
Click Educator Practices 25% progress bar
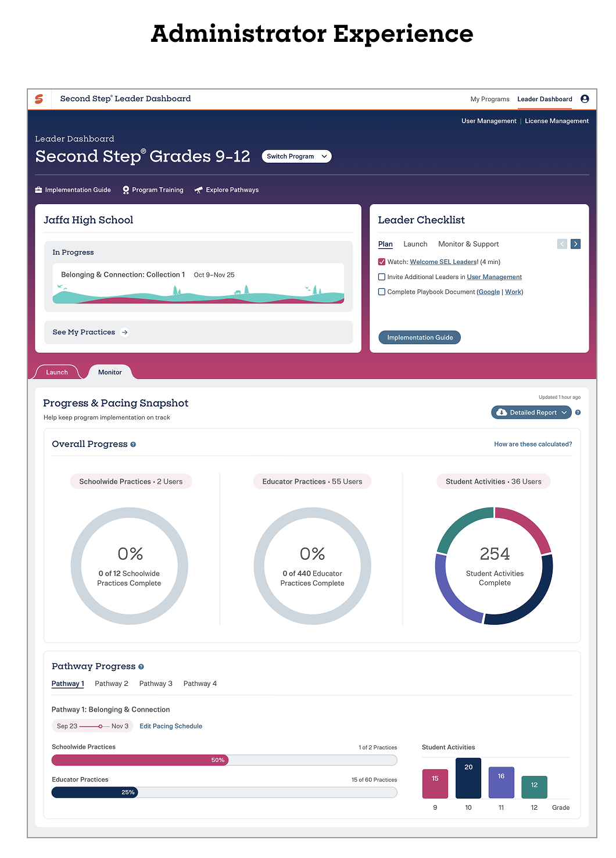[x=224, y=792]
